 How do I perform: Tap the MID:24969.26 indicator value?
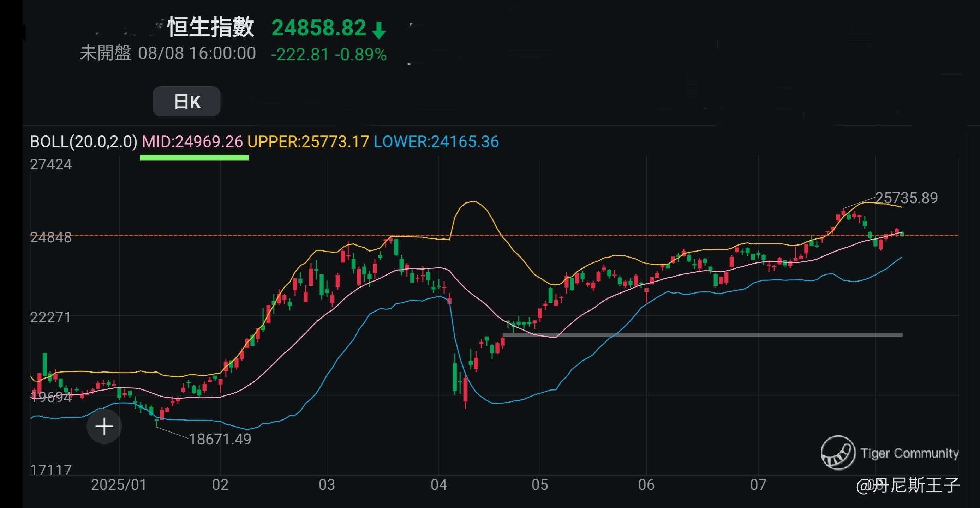192,141
